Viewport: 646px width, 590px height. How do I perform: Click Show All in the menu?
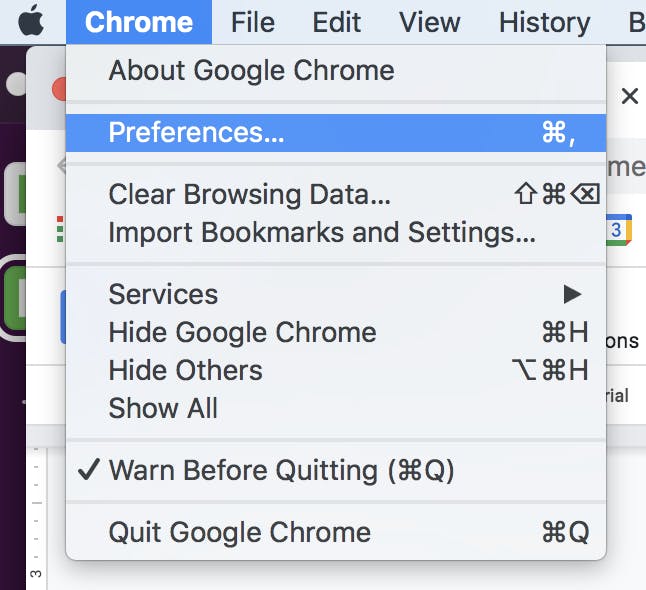click(163, 408)
